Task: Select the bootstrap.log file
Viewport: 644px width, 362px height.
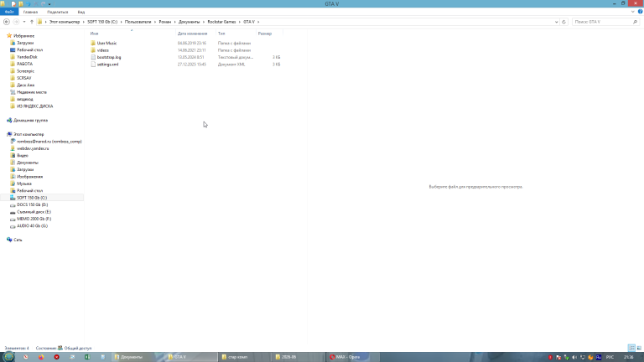Action: tap(109, 57)
